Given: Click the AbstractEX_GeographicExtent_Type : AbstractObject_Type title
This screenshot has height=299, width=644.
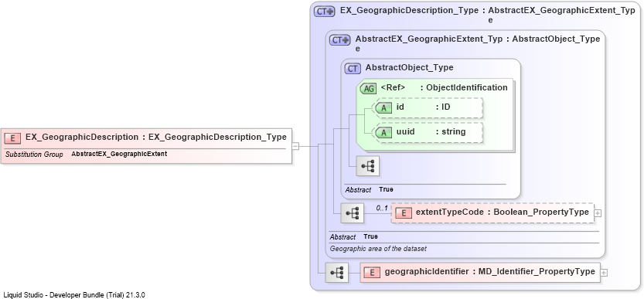Looking at the screenshot, I should tap(478, 43).
